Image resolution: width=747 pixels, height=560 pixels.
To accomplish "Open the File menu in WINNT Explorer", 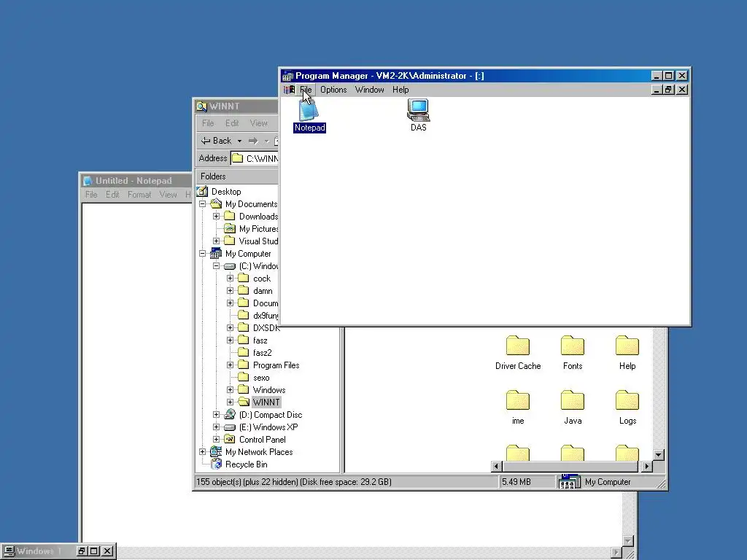I will (208, 122).
